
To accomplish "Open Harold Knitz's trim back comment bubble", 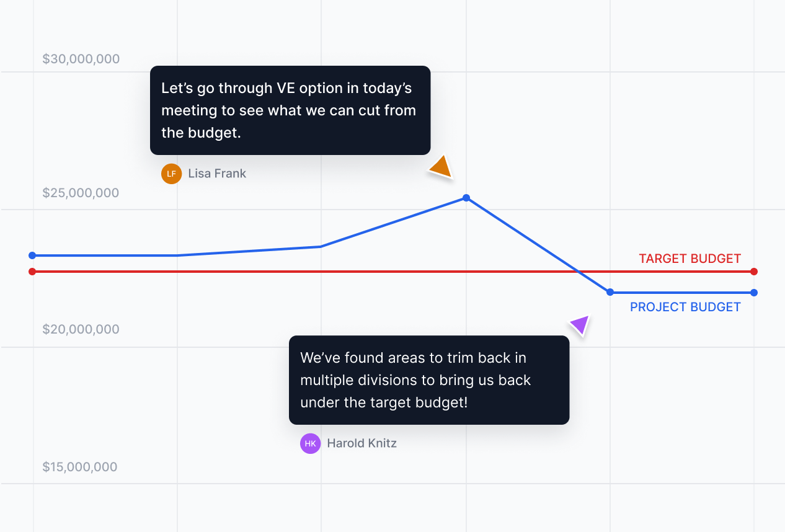I will pos(428,380).
